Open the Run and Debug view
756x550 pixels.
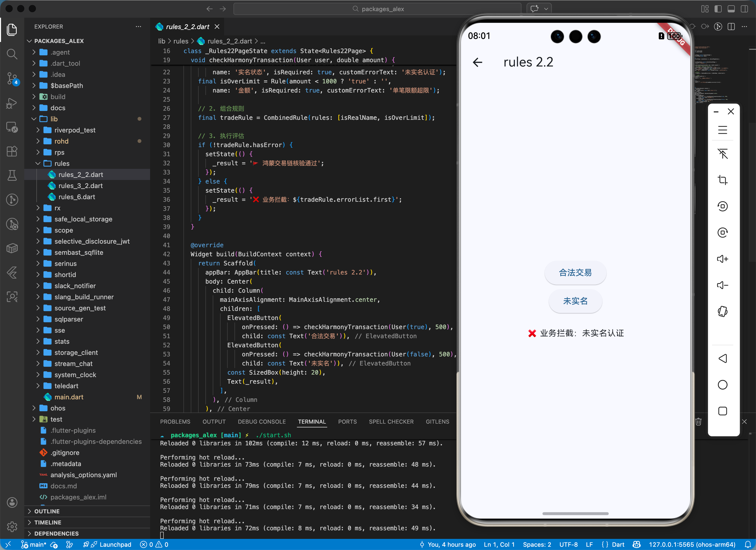pyautogui.click(x=12, y=103)
